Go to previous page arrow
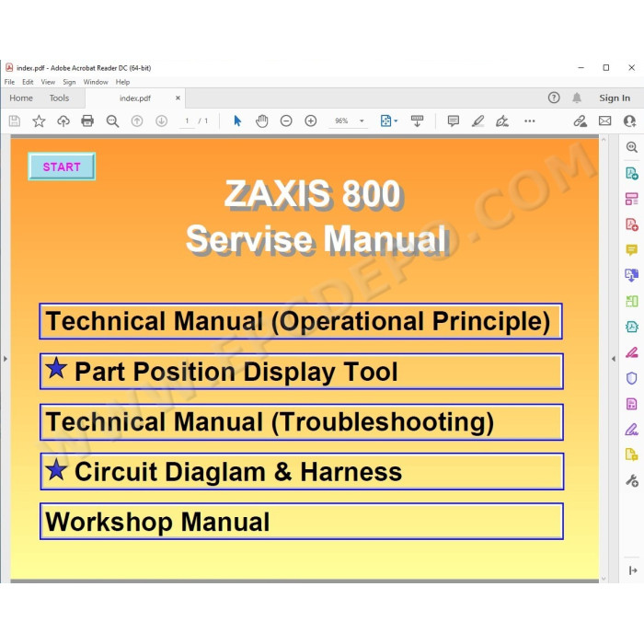644x644 pixels. [137, 121]
